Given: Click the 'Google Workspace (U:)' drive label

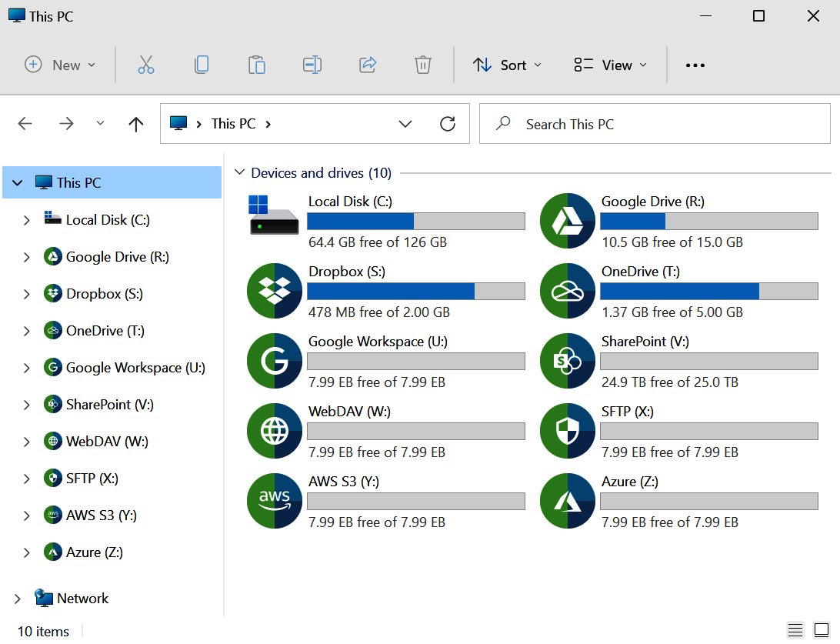Looking at the screenshot, I should pyautogui.click(x=378, y=342).
